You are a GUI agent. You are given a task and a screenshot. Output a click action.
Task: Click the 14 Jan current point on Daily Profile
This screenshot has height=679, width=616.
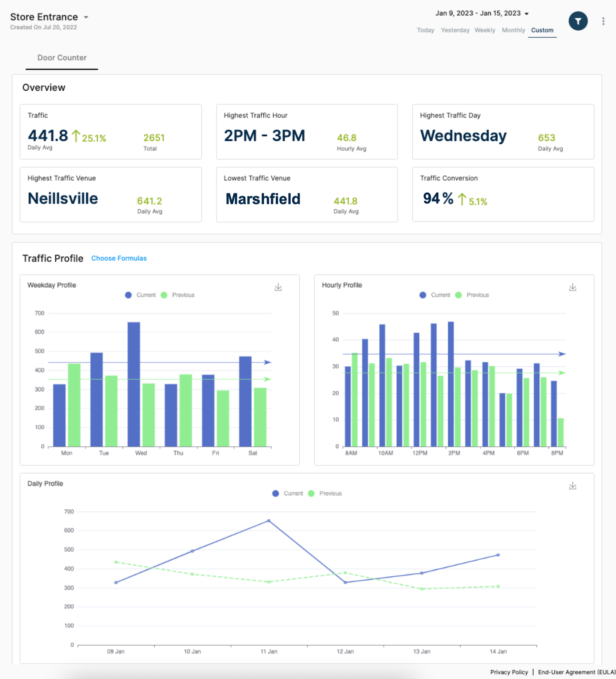(498, 555)
